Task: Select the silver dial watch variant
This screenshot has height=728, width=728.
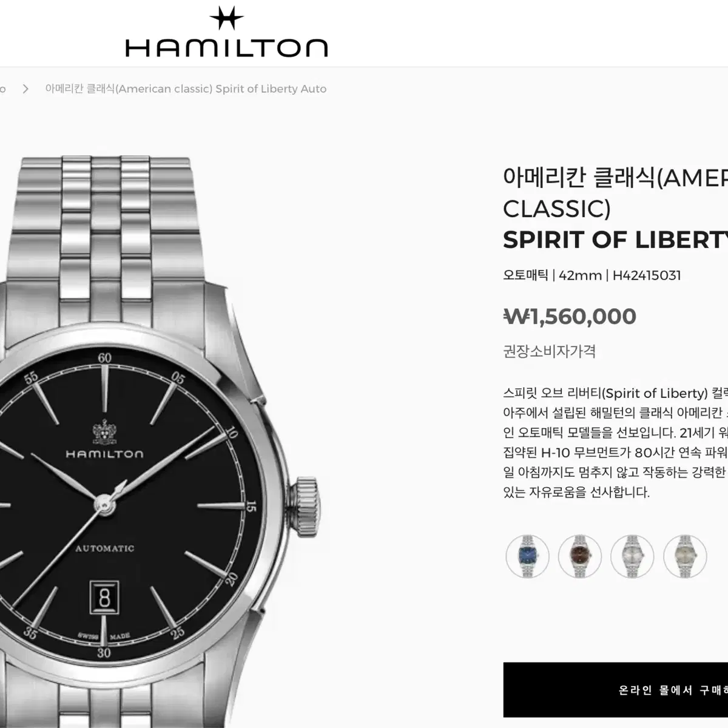Action: [632, 556]
